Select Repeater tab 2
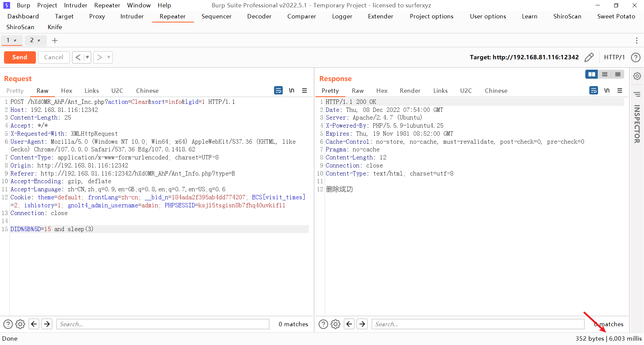The image size is (644, 345). (32, 40)
